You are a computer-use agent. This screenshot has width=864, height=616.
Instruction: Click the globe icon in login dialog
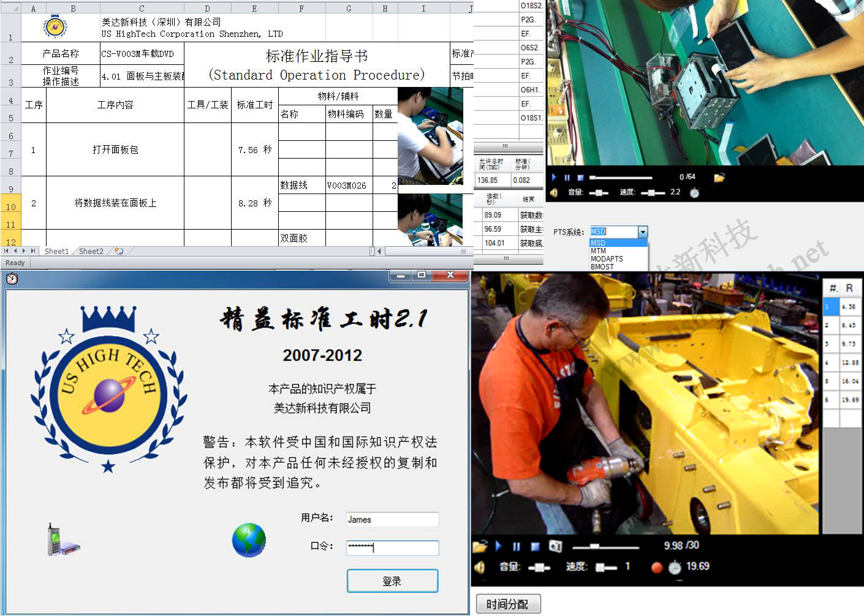tap(249, 540)
